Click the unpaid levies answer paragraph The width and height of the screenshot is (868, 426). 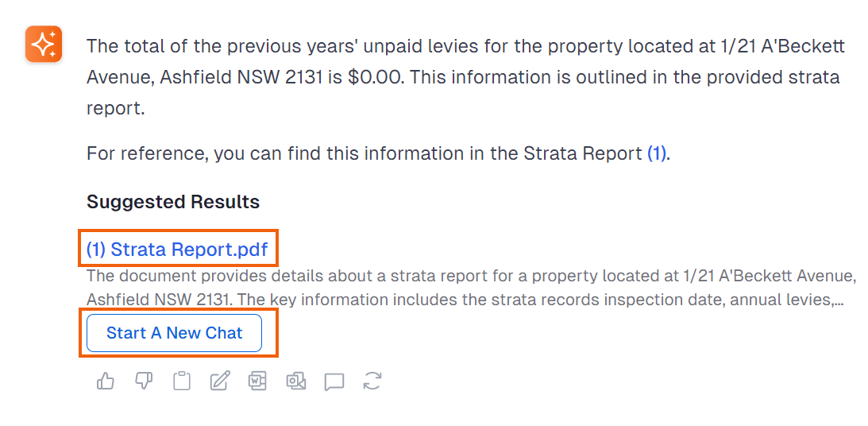(x=465, y=77)
